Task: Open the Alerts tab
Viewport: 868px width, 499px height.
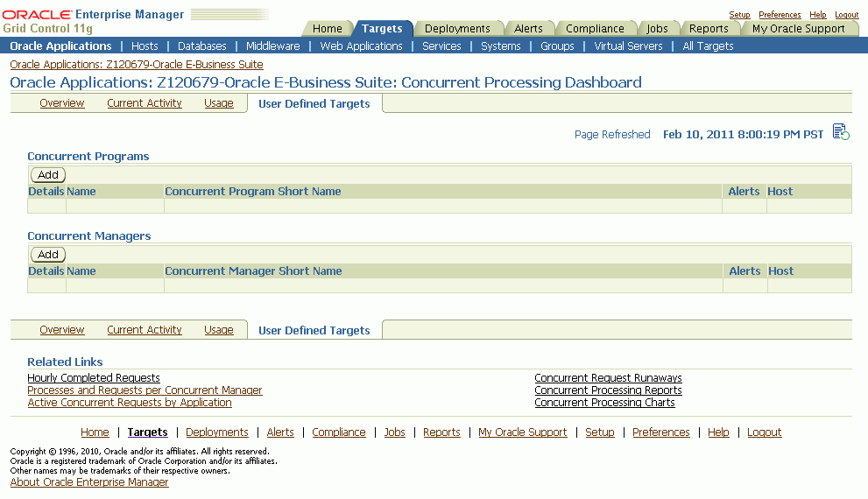Action: tap(528, 28)
